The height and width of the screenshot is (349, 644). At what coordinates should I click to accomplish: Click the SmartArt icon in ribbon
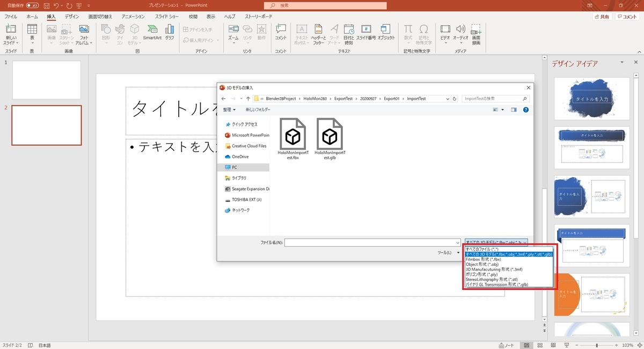(x=152, y=32)
